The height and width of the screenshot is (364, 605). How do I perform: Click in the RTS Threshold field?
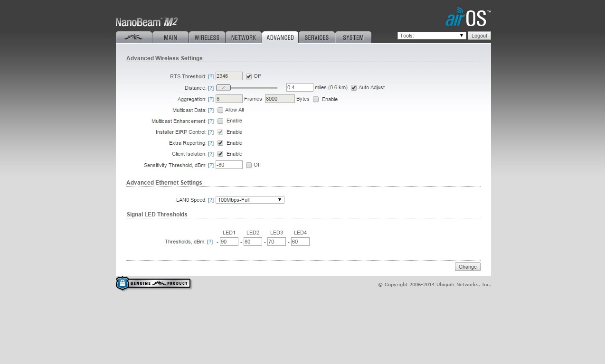pos(229,76)
